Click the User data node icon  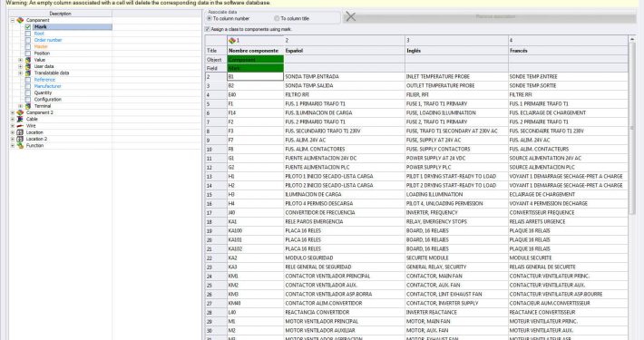[x=28, y=66]
